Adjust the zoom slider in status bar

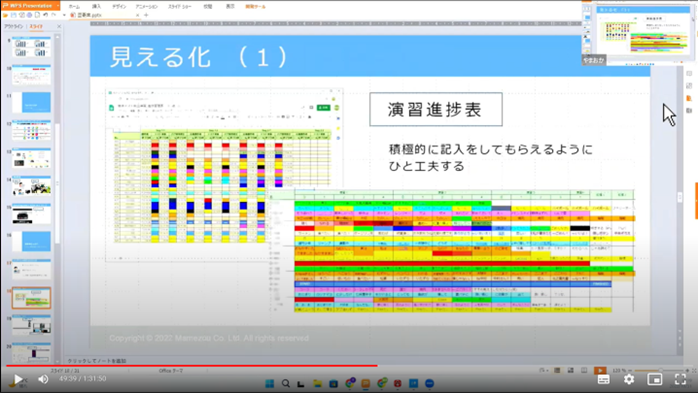[x=660, y=370]
